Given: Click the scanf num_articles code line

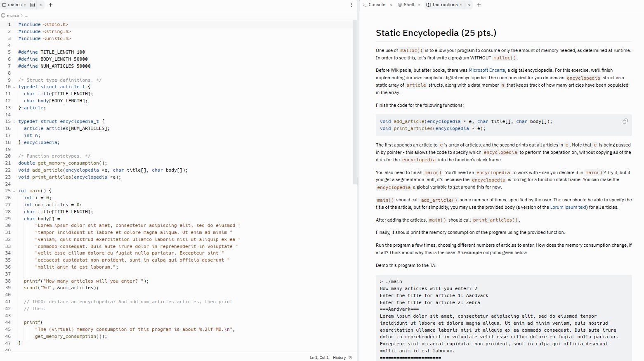Looking at the screenshot, I should pos(61,288).
